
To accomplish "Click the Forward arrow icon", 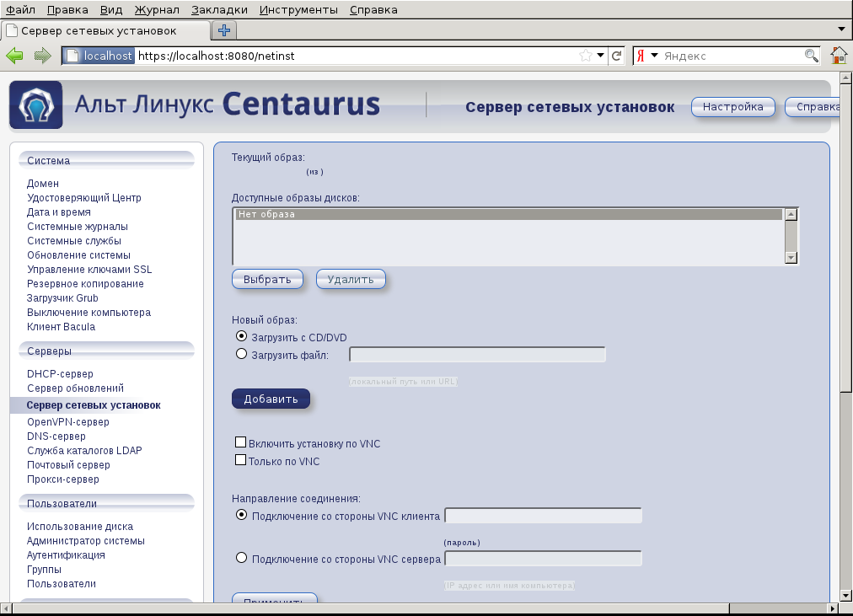I will [x=42, y=56].
